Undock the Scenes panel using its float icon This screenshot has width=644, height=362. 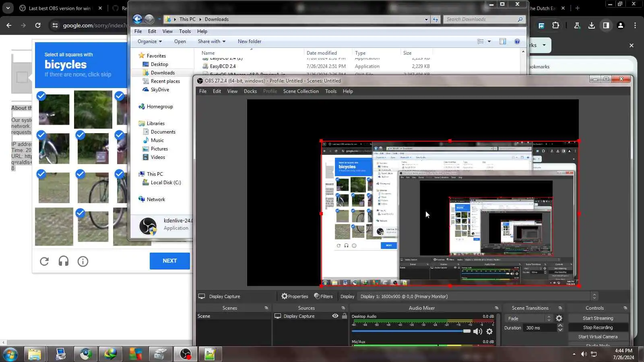(266, 308)
